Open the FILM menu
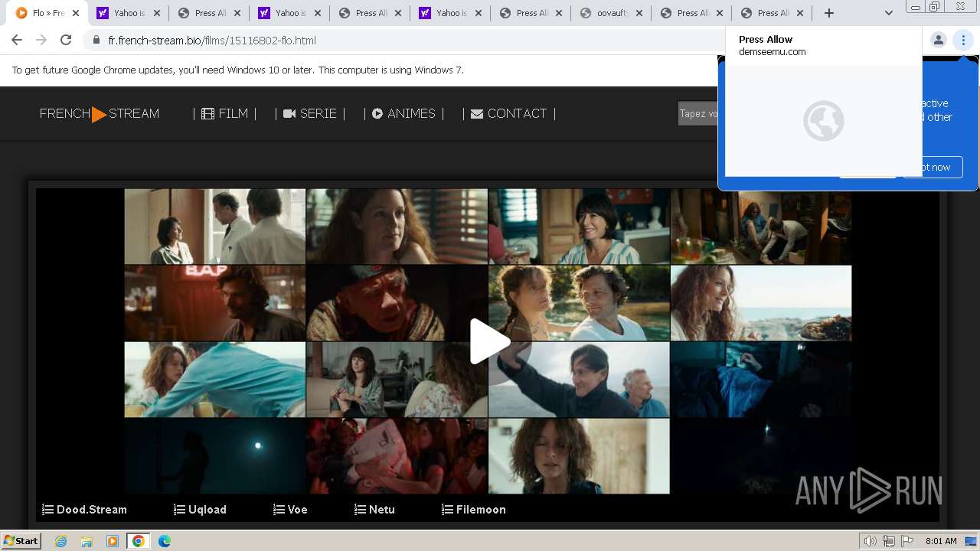This screenshot has height=551, width=980. tap(224, 113)
